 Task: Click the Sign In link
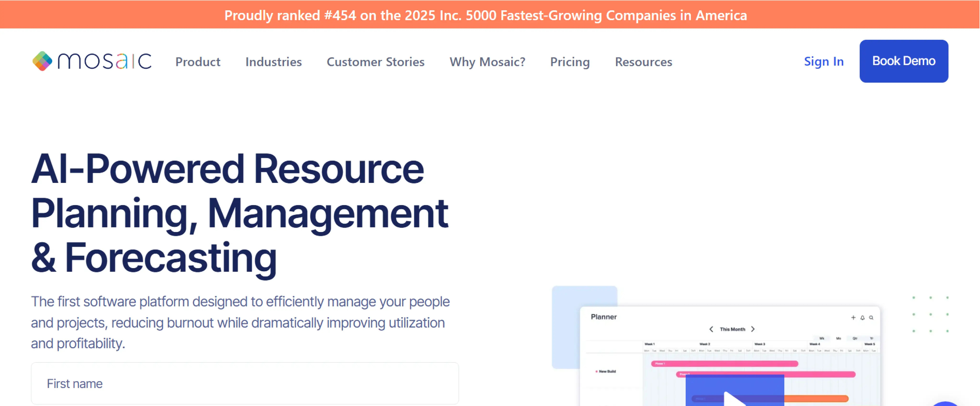[x=824, y=61]
